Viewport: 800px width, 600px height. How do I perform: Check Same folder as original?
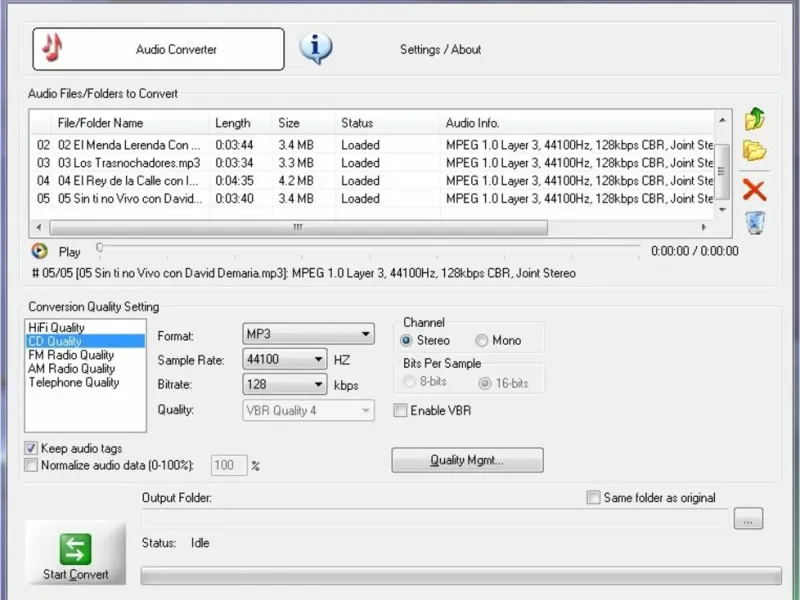tap(593, 497)
